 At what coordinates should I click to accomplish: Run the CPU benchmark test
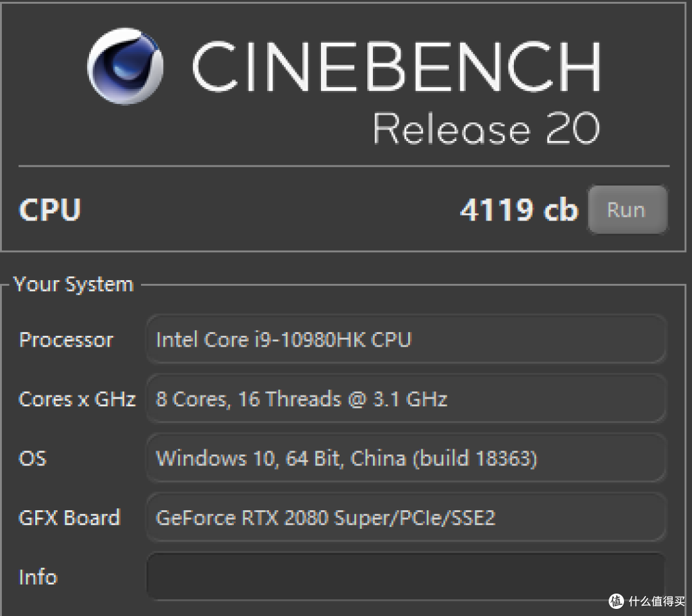[x=627, y=210]
